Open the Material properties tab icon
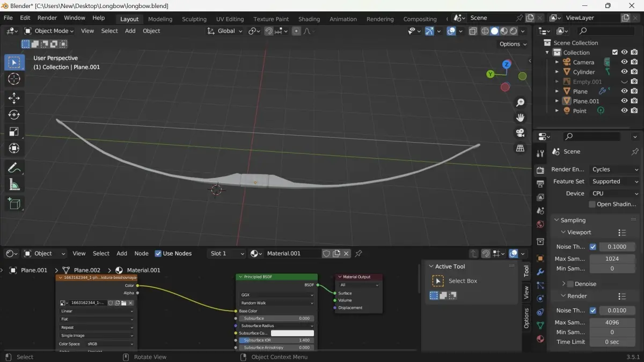The image size is (644, 362). (540, 339)
